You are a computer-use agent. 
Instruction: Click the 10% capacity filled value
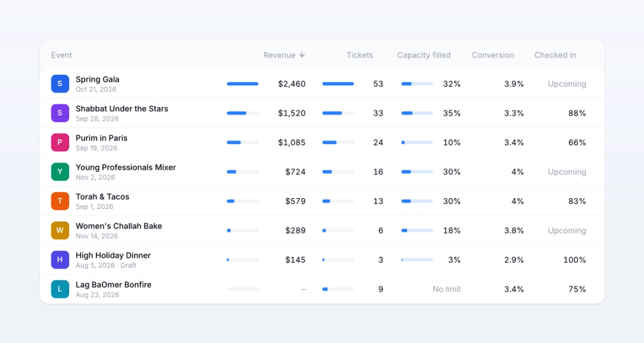tap(452, 142)
